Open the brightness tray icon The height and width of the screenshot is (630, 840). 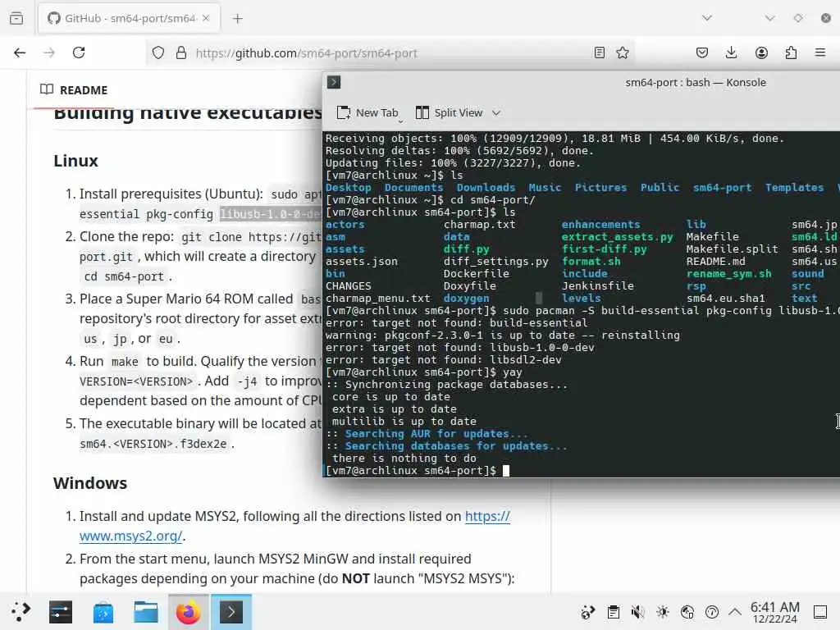[x=663, y=612]
